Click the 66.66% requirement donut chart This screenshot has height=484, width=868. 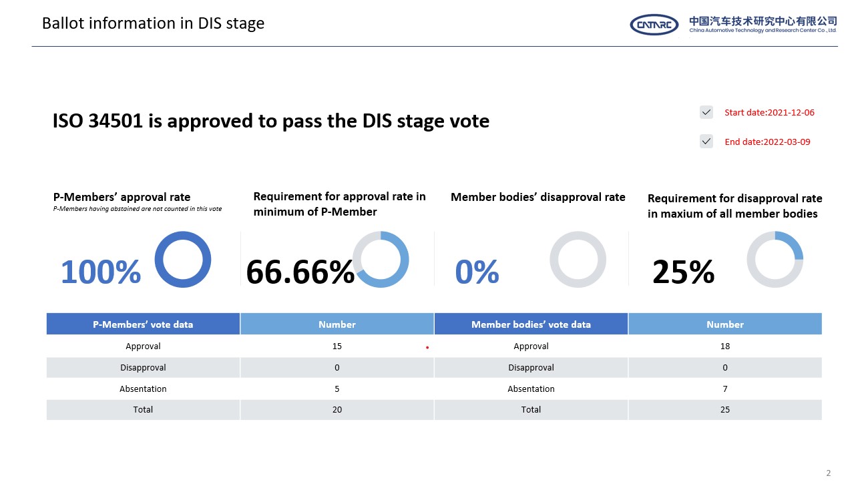click(x=381, y=259)
